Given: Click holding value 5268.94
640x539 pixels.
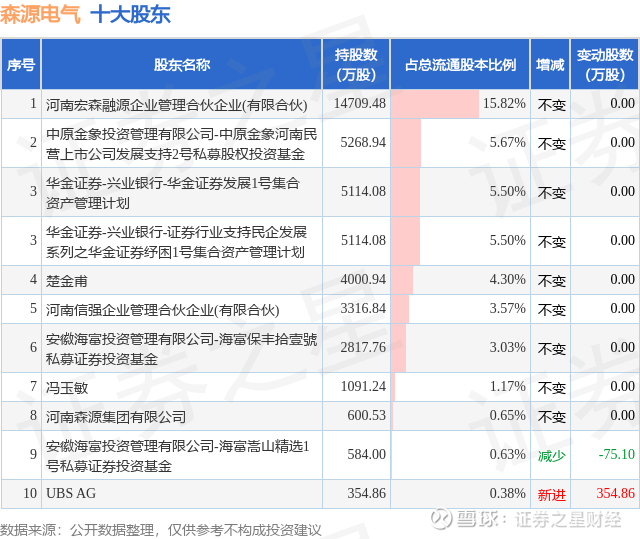Looking at the screenshot, I should click(363, 142).
